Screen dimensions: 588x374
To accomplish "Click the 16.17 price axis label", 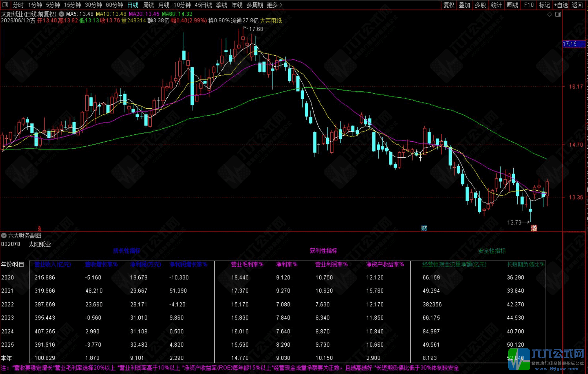I will pyautogui.click(x=576, y=87).
